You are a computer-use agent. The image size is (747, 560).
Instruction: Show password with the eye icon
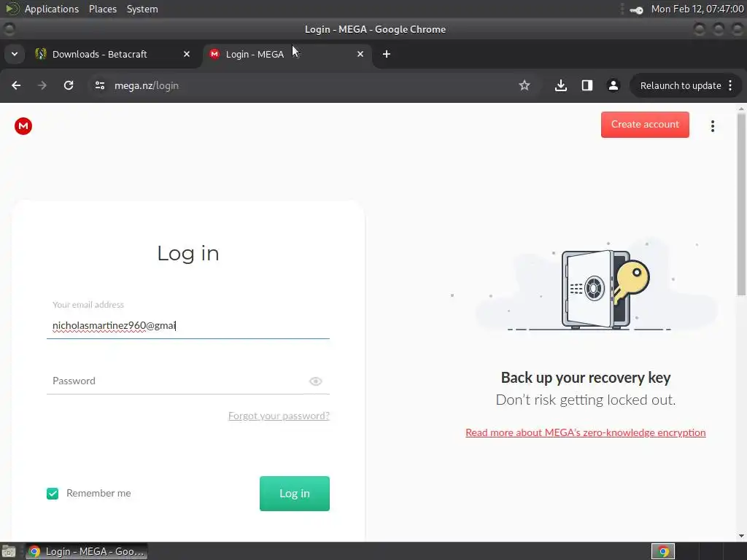tap(315, 381)
